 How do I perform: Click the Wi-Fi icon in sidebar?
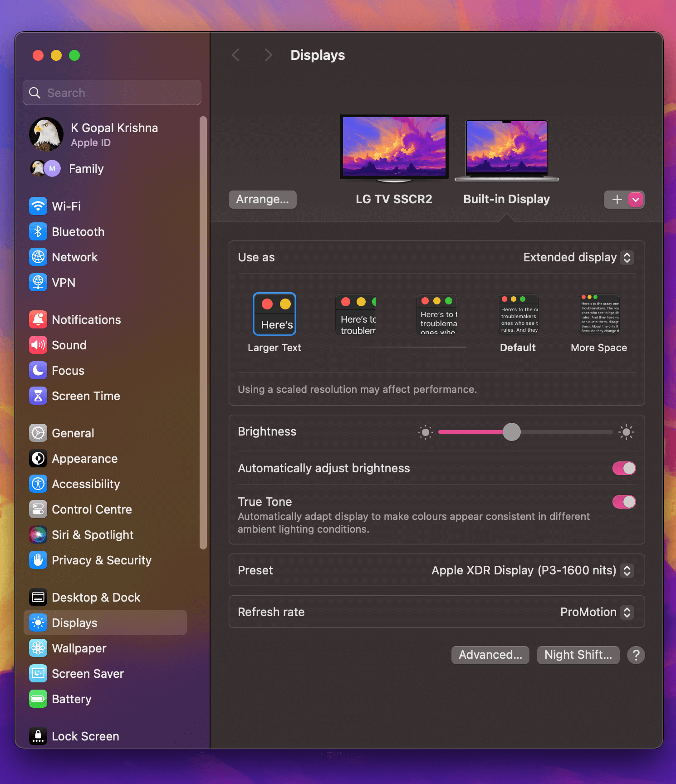(x=38, y=206)
